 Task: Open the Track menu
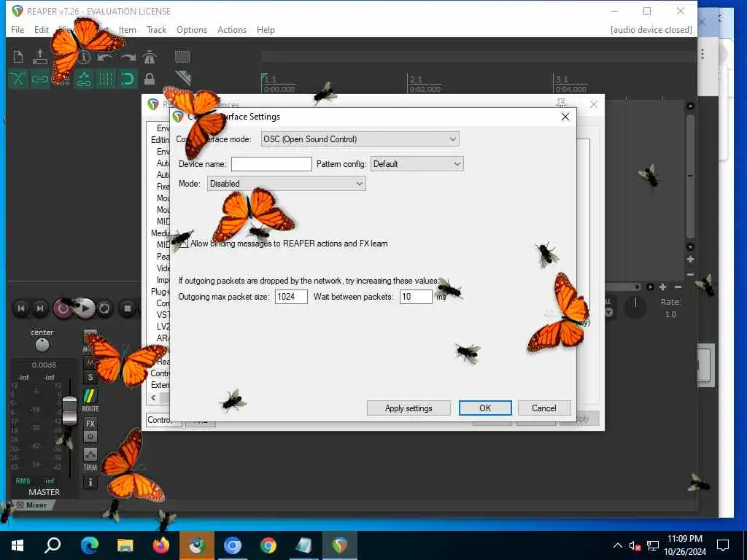(156, 29)
